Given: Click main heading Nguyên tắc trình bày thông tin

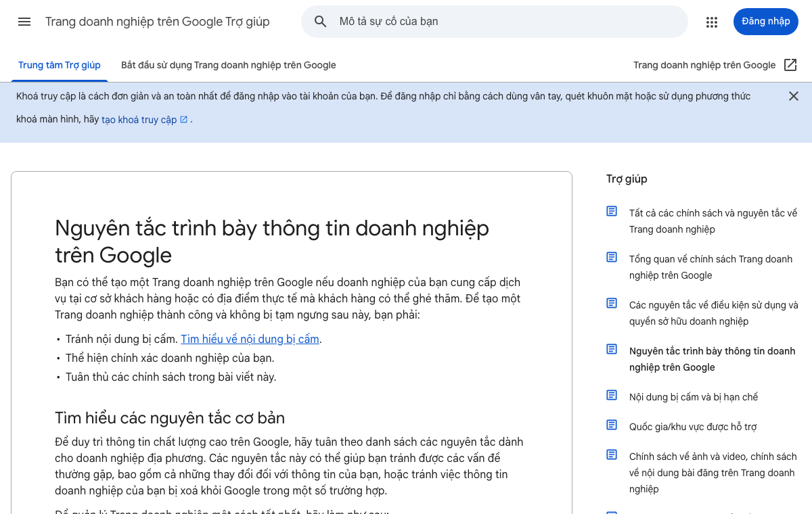Looking at the screenshot, I should click(x=272, y=241).
